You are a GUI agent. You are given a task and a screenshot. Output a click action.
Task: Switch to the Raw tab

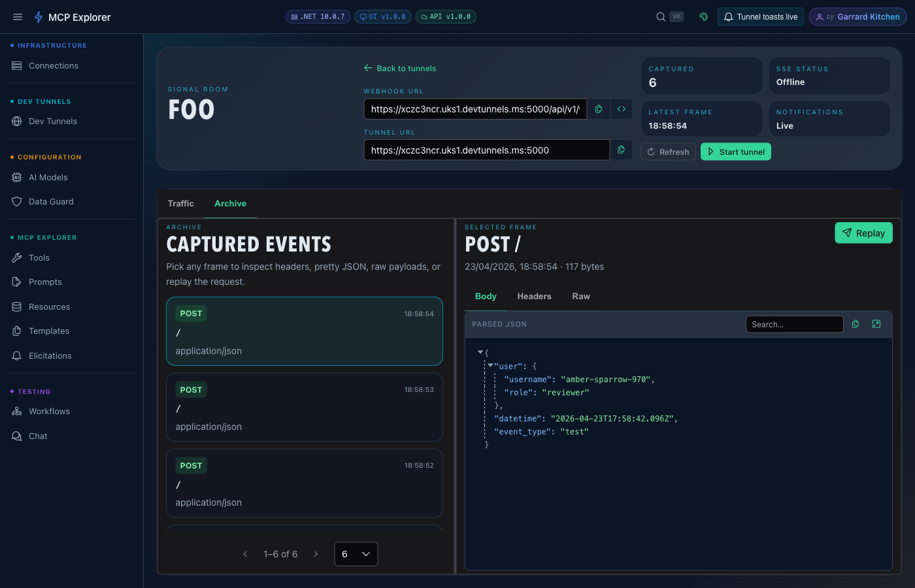pyautogui.click(x=581, y=297)
